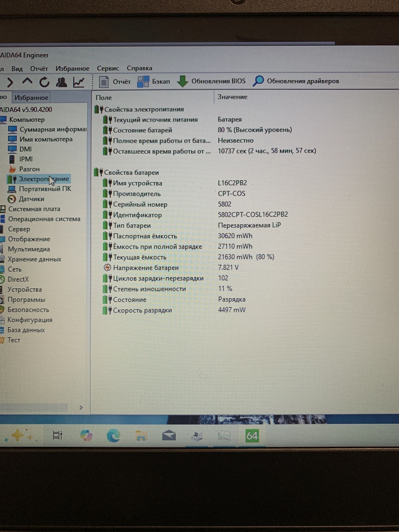Select Безопасность tree item

pos(25,310)
